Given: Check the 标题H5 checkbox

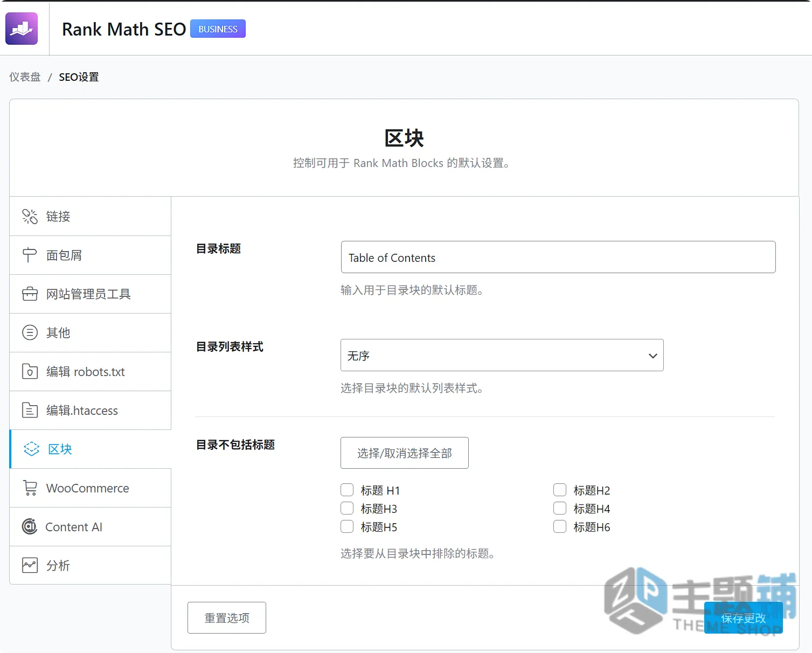Looking at the screenshot, I should click(347, 526).
